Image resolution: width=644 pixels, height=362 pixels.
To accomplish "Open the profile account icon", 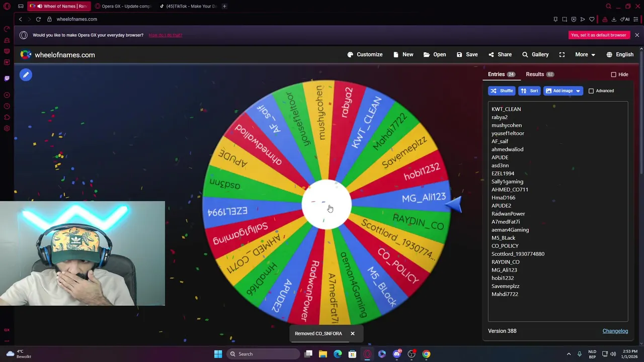I will pos(605,19).
